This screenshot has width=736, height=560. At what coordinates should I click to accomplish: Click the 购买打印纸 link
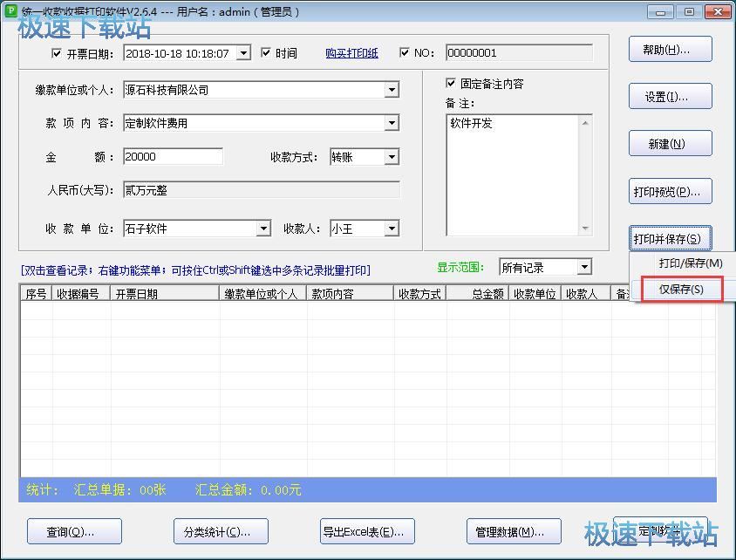point(351,53)
